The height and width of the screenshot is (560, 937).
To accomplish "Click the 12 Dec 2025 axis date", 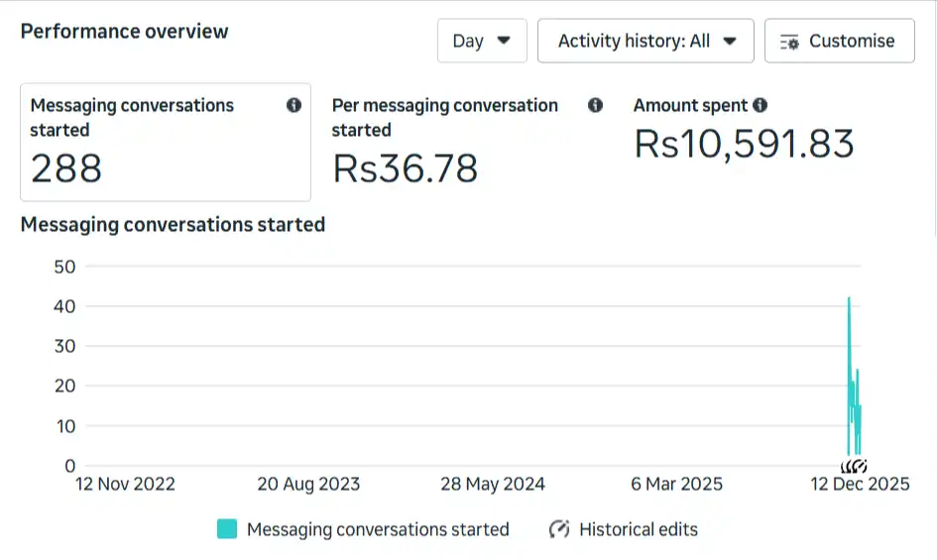I will [860, 485].
